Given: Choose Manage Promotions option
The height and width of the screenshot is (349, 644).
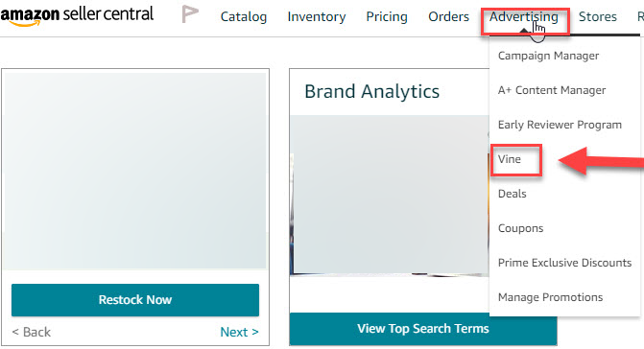Looking at the screenshot, I should 550,297.
